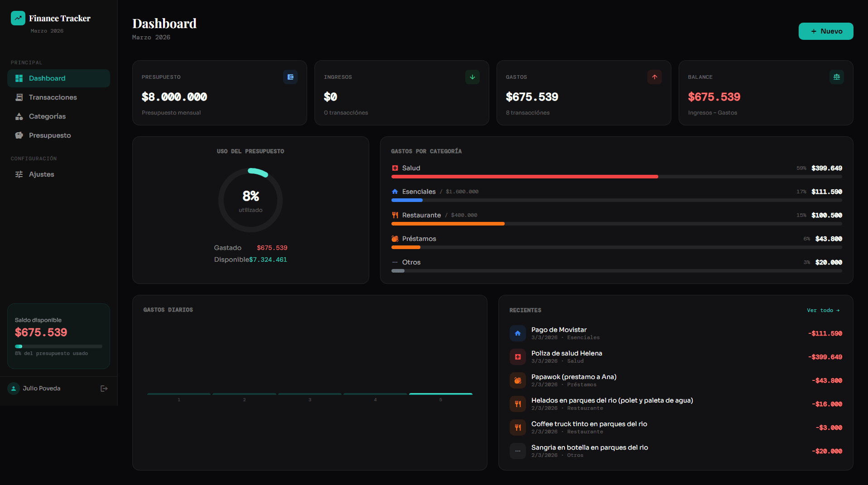Screen dimensions: 868x485
Task: Open the Transacciones page
Action: coord(53,97)
